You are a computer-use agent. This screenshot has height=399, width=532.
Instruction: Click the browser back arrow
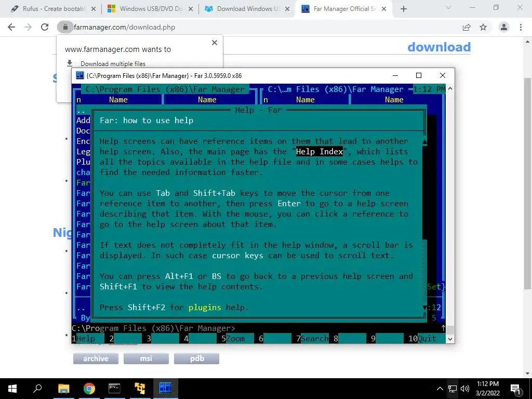pos(11,27)
